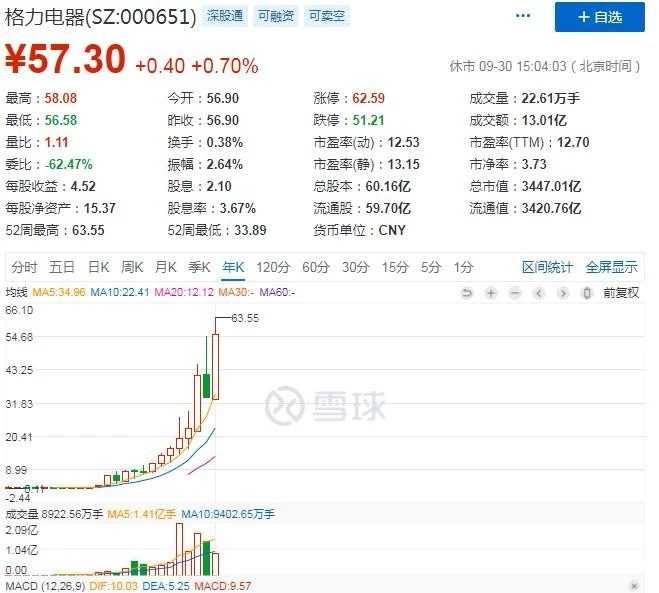Switch to the 季K chart tab
The image size is (659, 593).
(x=199, y=267)
